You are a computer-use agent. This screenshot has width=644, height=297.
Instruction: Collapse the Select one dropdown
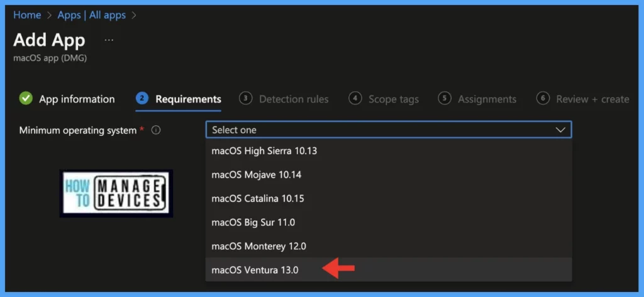[x=389, y=130]
